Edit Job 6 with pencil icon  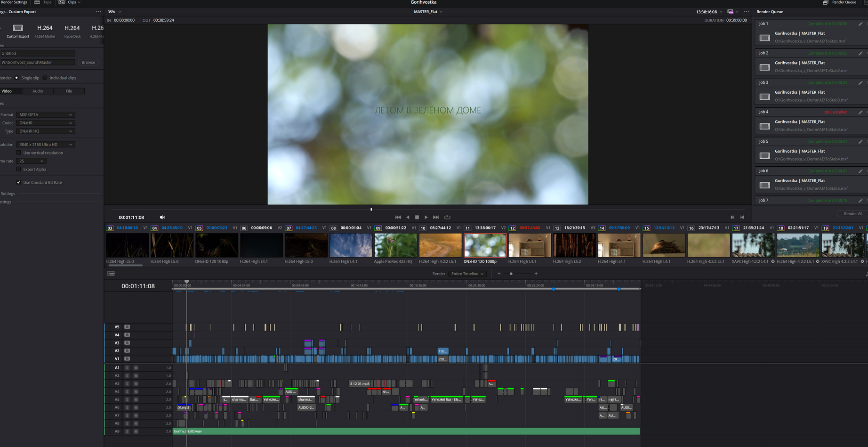coord(860,171)
